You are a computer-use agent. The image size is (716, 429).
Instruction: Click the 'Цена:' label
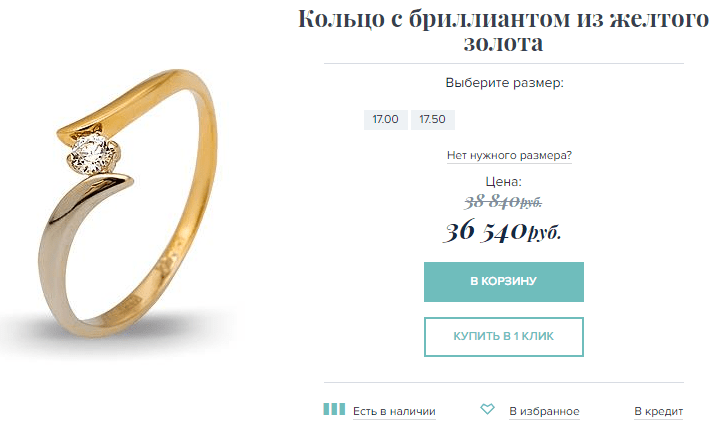tap(503, 182)
